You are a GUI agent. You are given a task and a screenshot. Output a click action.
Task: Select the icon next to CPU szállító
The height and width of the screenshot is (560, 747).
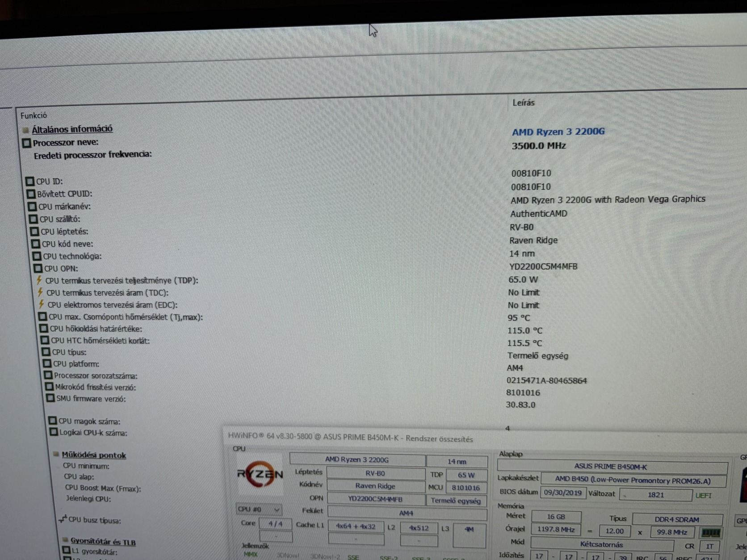(x=34, y=219)
